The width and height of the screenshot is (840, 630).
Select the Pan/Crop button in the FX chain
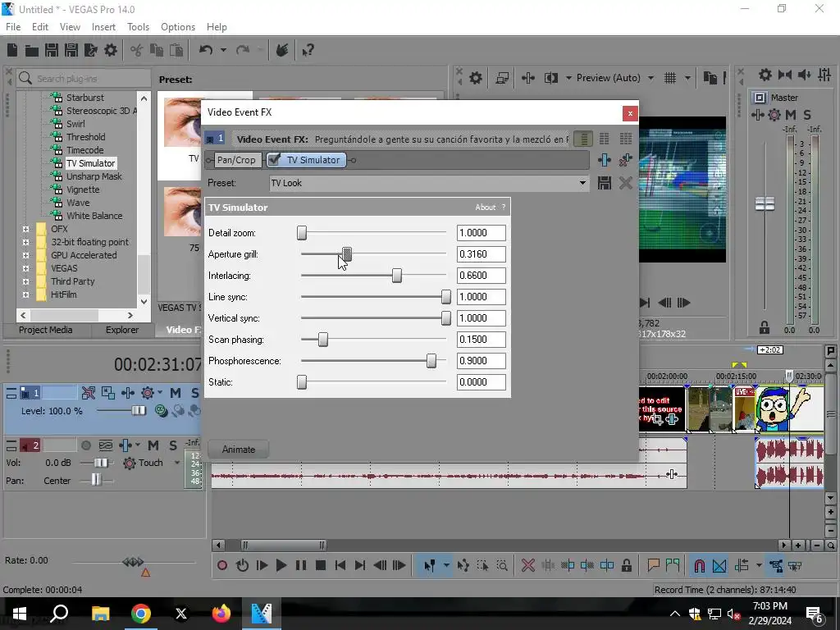coord(236,160)
